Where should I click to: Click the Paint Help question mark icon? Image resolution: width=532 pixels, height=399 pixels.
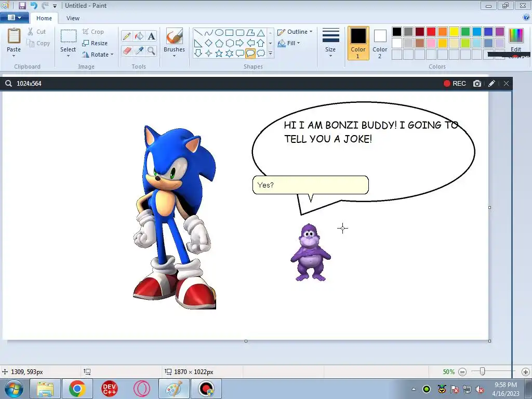[527, 18]
